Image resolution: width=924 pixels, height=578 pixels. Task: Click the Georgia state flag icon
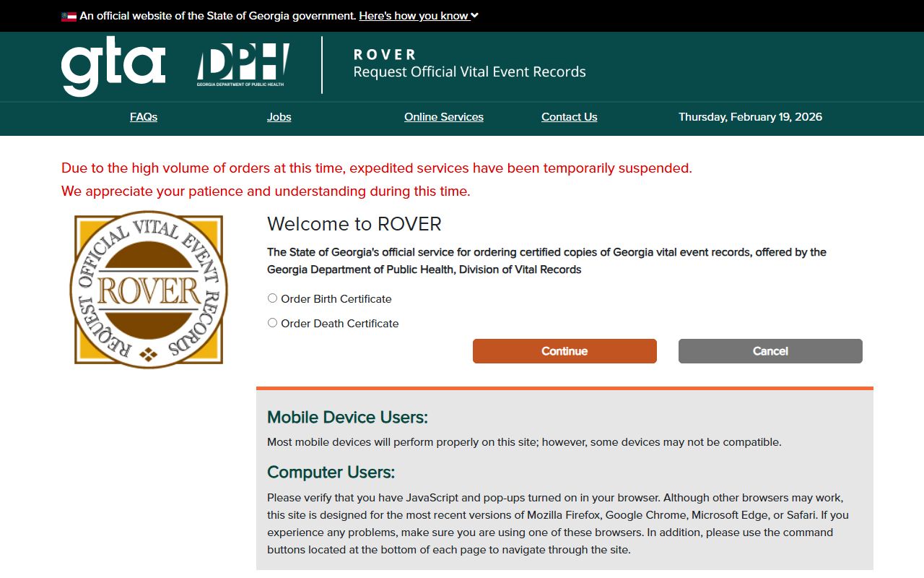[69, 16]
